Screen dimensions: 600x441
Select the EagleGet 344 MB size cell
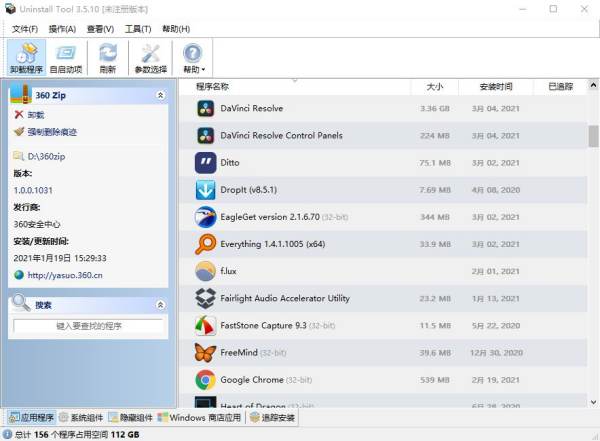click(435, 217)
